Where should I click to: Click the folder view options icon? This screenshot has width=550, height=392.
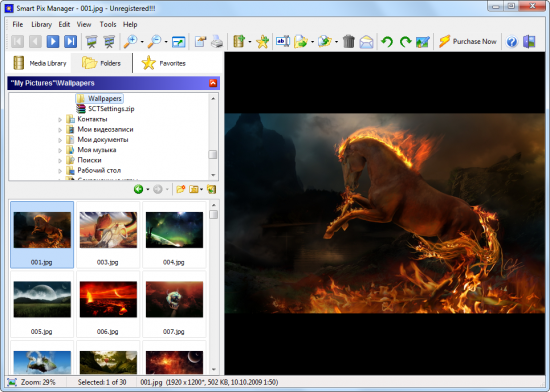194,189
